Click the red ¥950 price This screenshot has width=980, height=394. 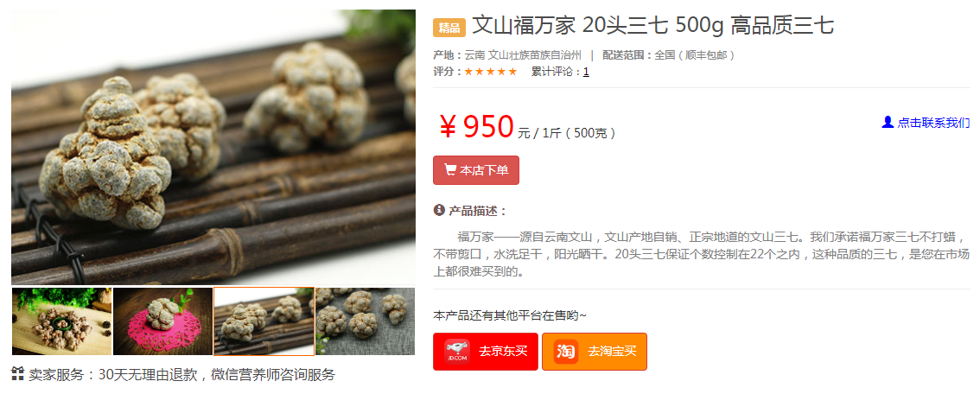coord(476,127)
